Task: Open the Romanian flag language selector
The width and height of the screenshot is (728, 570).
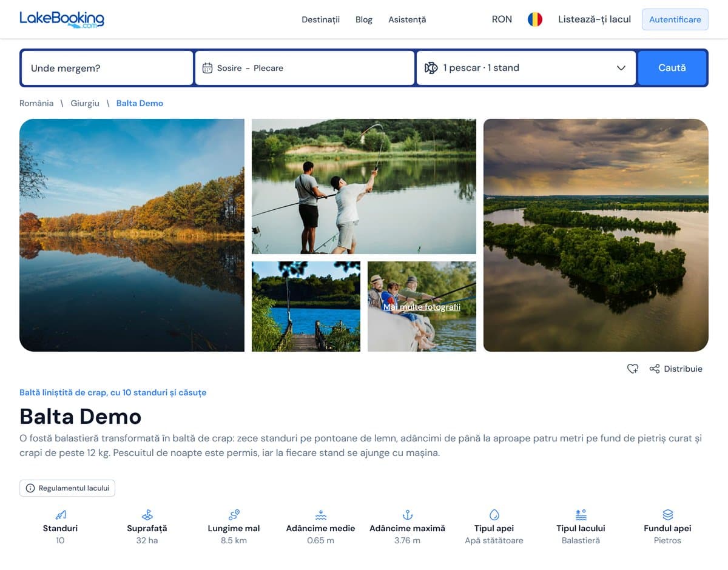Action: click(x=534, y=19)
